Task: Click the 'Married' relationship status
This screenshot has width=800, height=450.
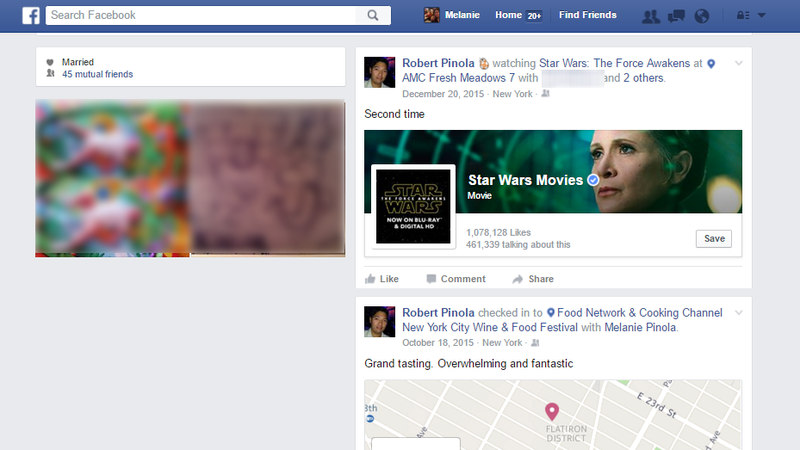Action: (78, 62)
